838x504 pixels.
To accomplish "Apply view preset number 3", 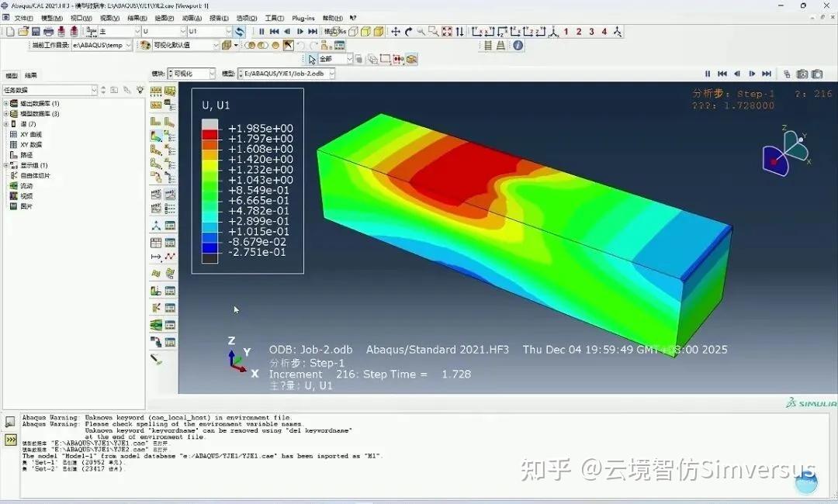I will click(x=591, y=32).
